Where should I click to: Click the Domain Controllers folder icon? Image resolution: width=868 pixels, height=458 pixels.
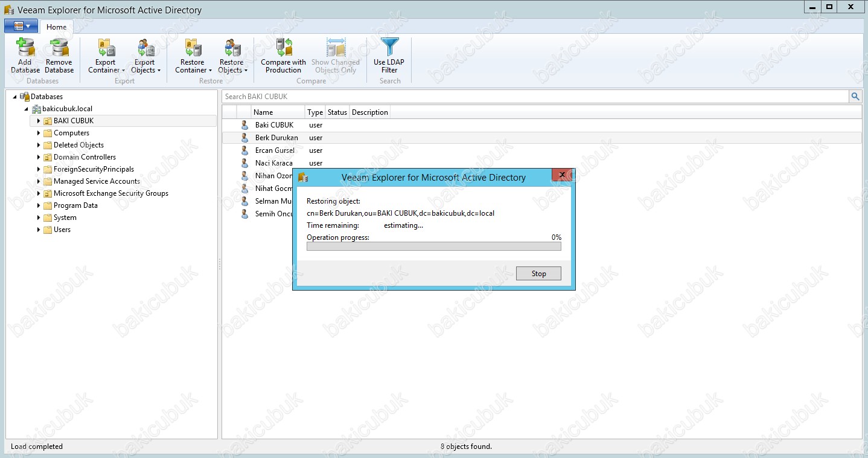(48, 157)
